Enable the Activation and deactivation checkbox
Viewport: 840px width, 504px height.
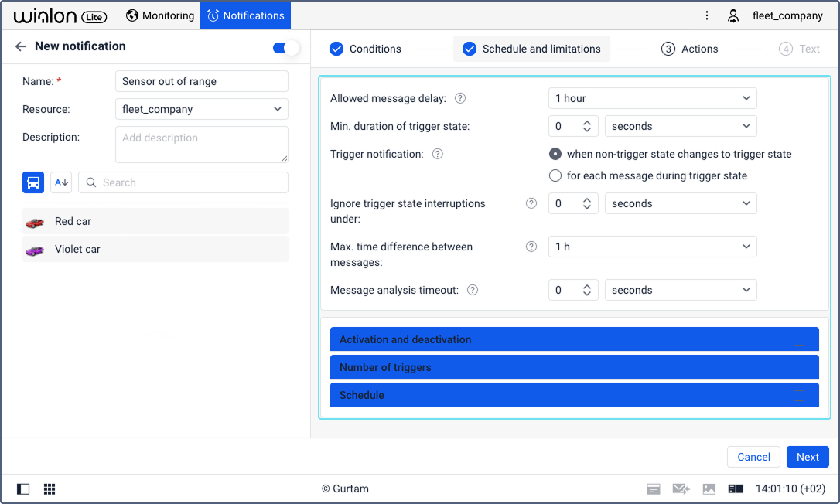798,340
